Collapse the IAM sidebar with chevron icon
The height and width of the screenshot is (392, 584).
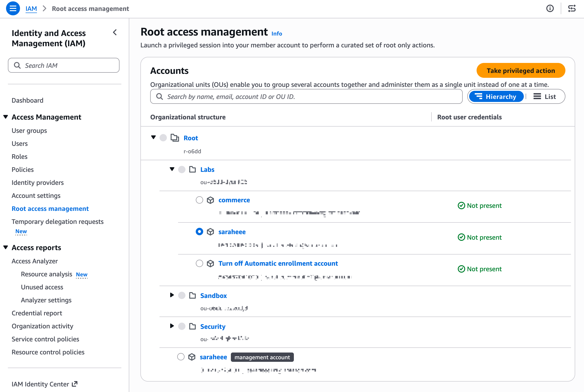point(115,33)
